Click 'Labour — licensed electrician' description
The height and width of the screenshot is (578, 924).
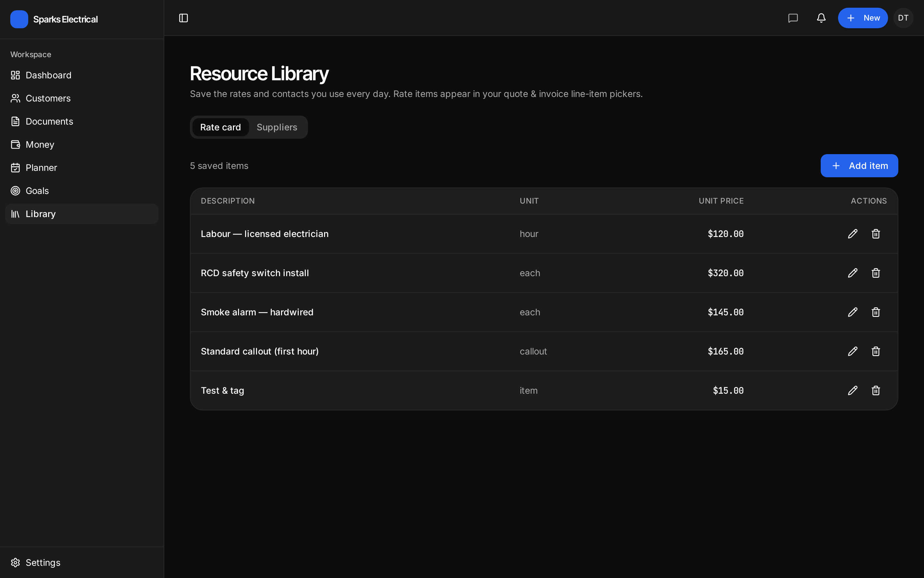click(x=265, y=234)
